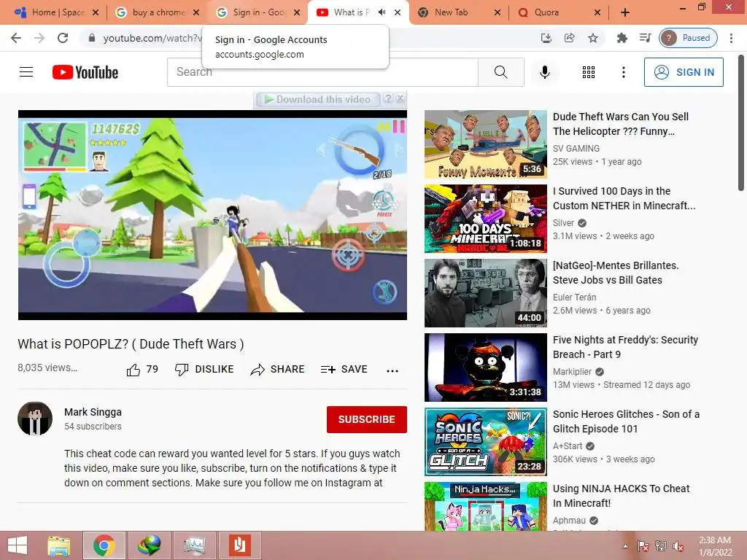
Task: Open Using NINJA HACKS video title
Action: click(621, 496)
